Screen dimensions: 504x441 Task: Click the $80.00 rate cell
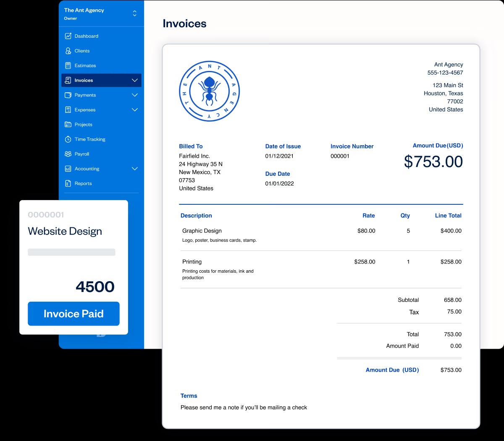click(x=366, y=231)
